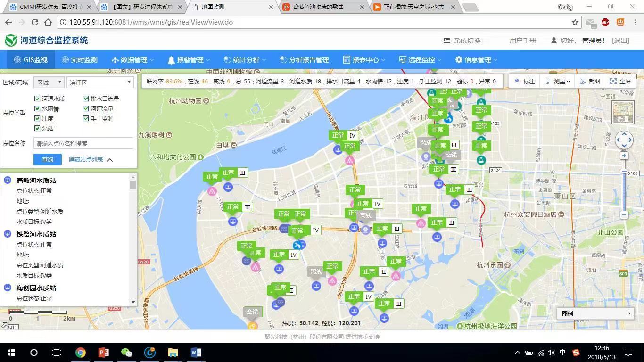Zoom out using the map zoom slider minus
Image resolution: width=644 pixels, height=362 pixels.
coord(623,215)
